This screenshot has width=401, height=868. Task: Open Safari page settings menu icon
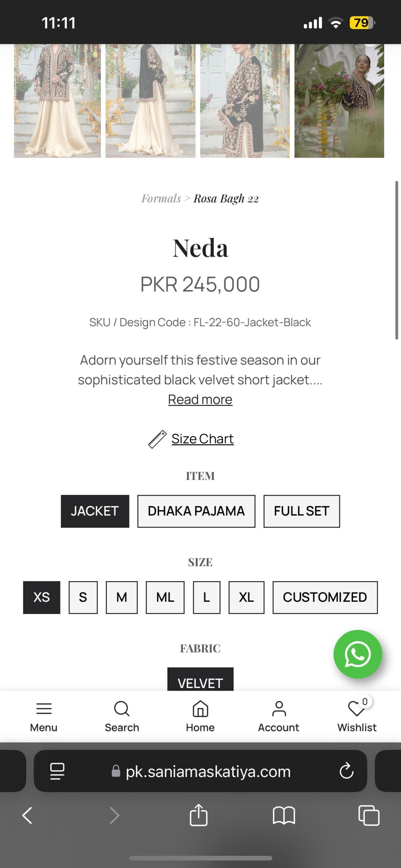pyautogui.click(x=57, y=771)
